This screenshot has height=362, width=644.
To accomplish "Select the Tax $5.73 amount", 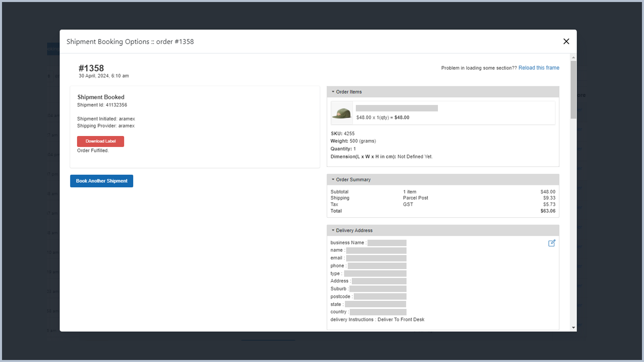I will [x=549, y=204].
